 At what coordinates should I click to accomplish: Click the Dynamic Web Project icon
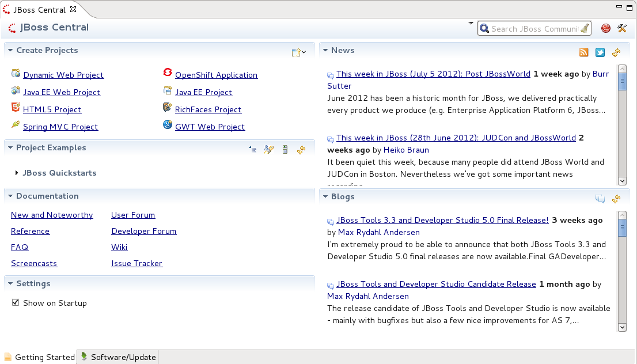coord(16,73)
